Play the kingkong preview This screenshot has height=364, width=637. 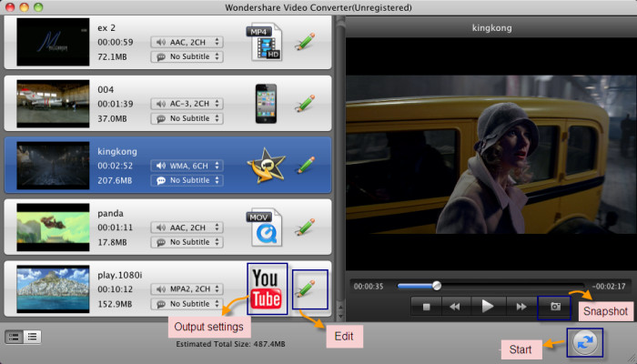pyautogui.click(x=488, y=307)
